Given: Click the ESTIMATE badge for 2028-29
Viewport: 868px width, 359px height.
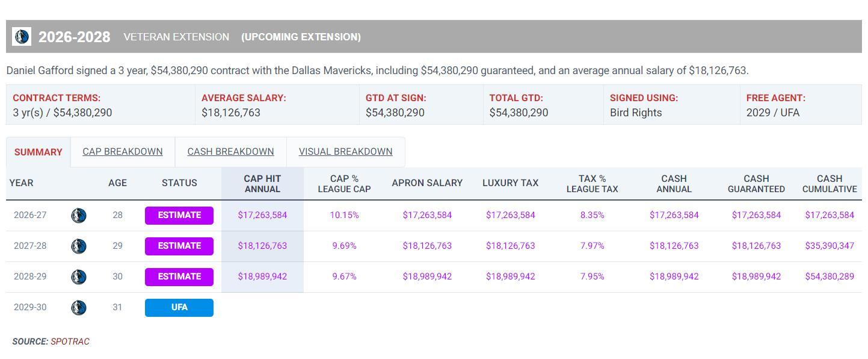Looking at the screenshot, I should (x=179, y=277).
